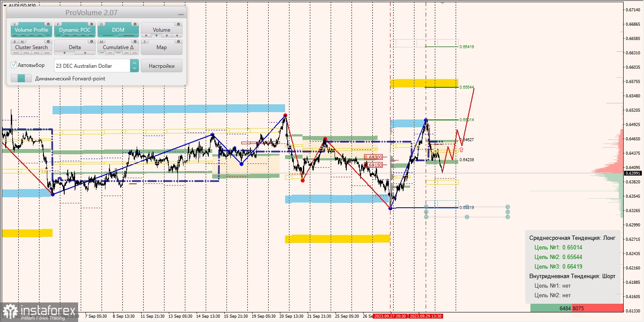This screenshot has width=644, height=322.
Task: Click the 0.65014 target level label
Action: tap(467, 120)
